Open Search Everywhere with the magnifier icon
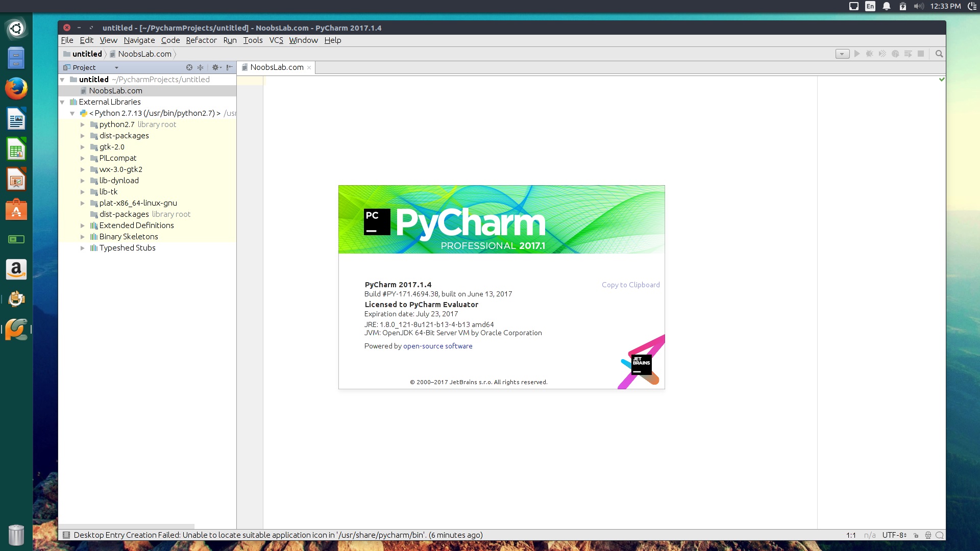 (939, 54)
